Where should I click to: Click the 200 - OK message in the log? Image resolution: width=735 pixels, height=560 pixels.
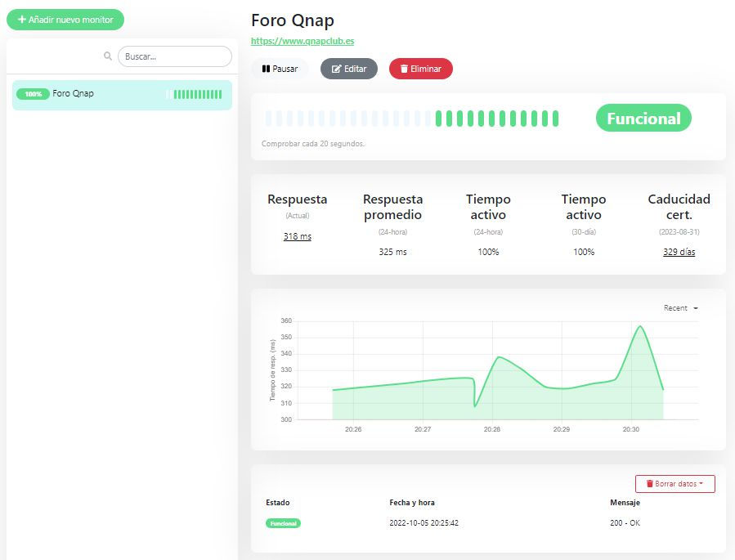[x=623, y=523]
